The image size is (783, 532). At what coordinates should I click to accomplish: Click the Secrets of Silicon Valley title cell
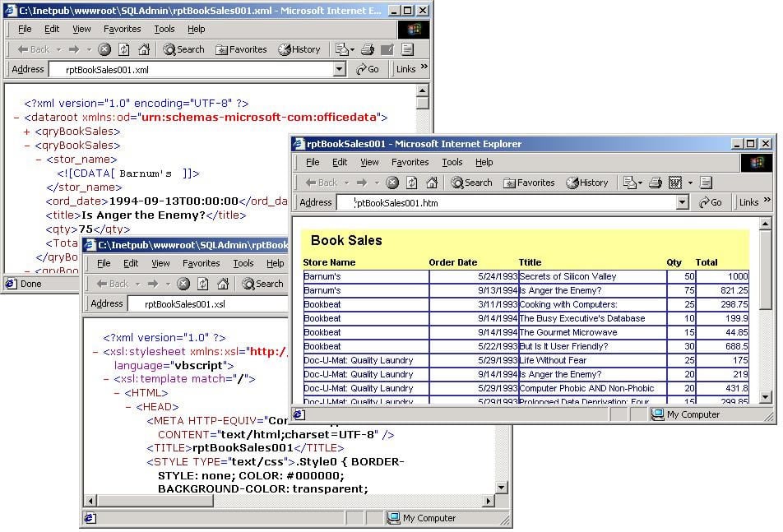tap(593, 276)
